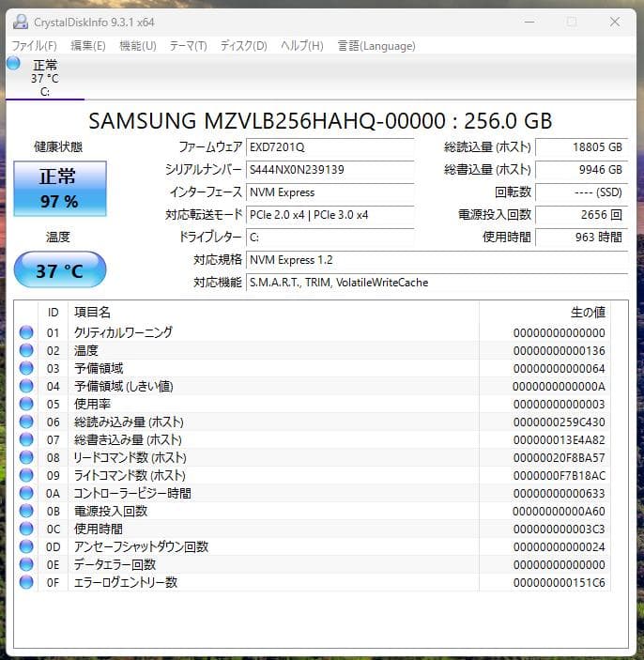The width and height of the screenshot is (644, 660).
Task: Click the blue status circle beside drive C: tab
Action: click(13, 63)
